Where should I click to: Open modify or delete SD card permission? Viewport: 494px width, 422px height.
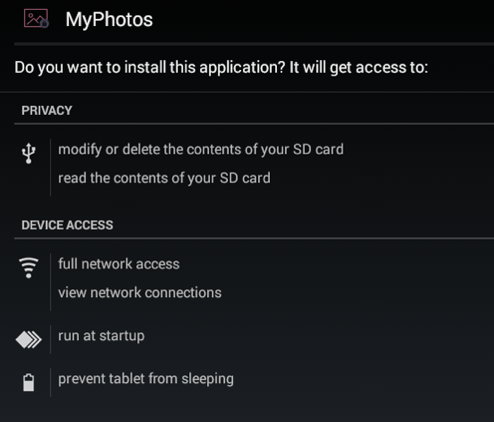click(x=201, y=150)
